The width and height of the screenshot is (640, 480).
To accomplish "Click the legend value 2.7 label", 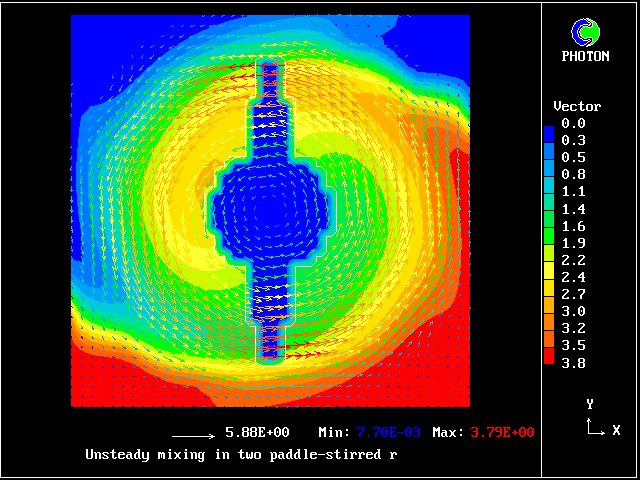I will (x=572, y=294).
